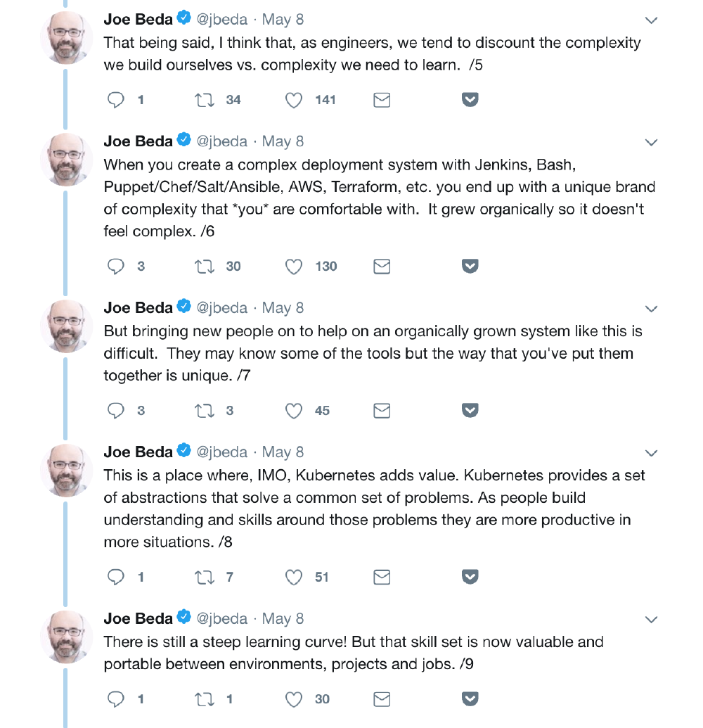The height and width of the screenshot is (728, 703).
Task: Save the /6 Jenkins tweet to Pocket
Action: coord(470,267)
